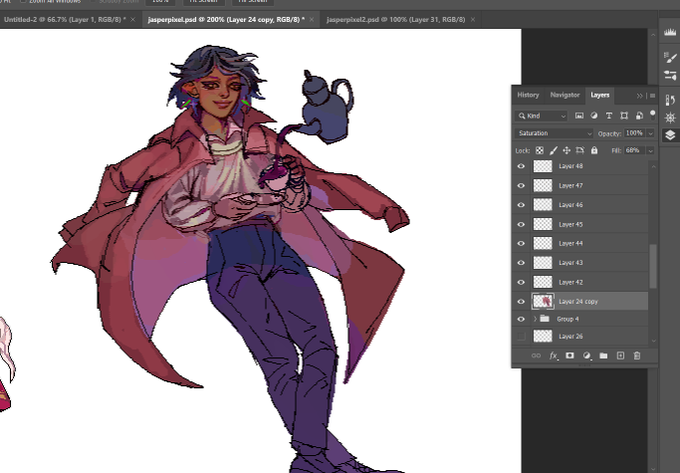Image resolution: width=680 pixels, height=473 pixels.
Task: Open the Brushes panel icon in dock
Action: click(x=670, y=75)
